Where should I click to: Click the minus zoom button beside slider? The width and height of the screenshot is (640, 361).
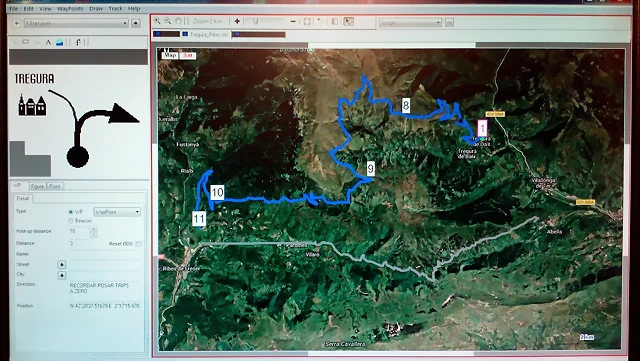(293, 21)
